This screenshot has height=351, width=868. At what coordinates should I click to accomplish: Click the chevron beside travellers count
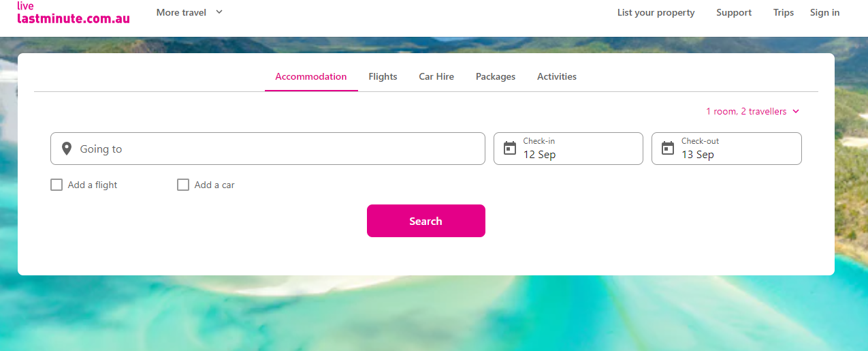tap(796, 111)
